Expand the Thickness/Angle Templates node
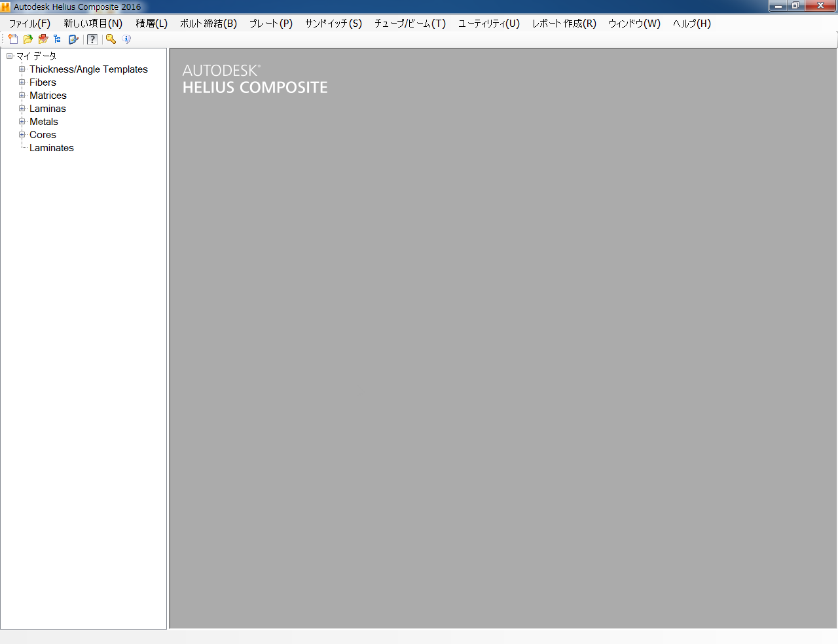 pyautogui.click(x=22, y=69)
